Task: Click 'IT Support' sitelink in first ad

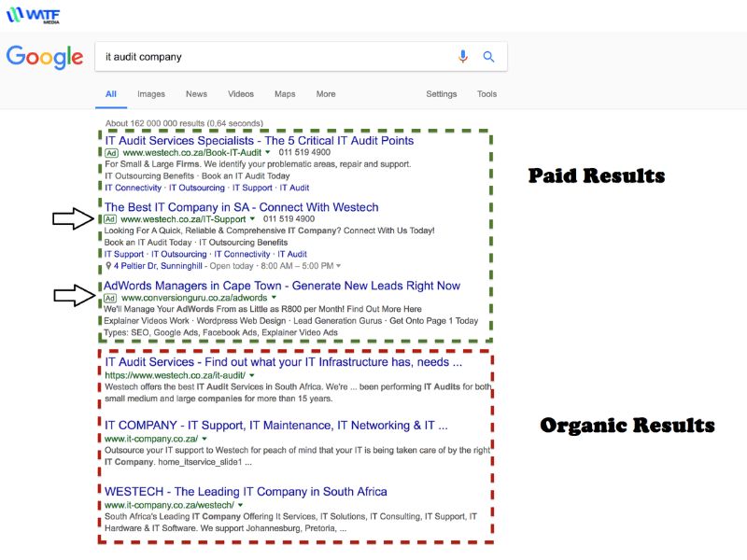Action: tap(252, 188)
